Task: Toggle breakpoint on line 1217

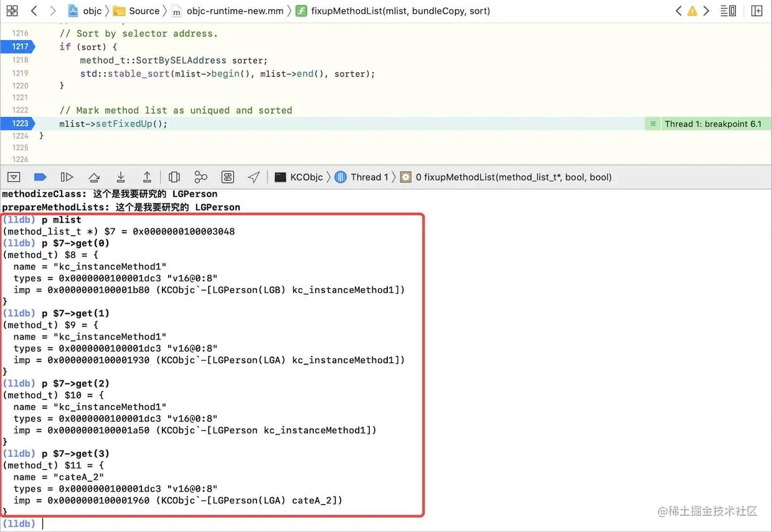Action: 18,47
